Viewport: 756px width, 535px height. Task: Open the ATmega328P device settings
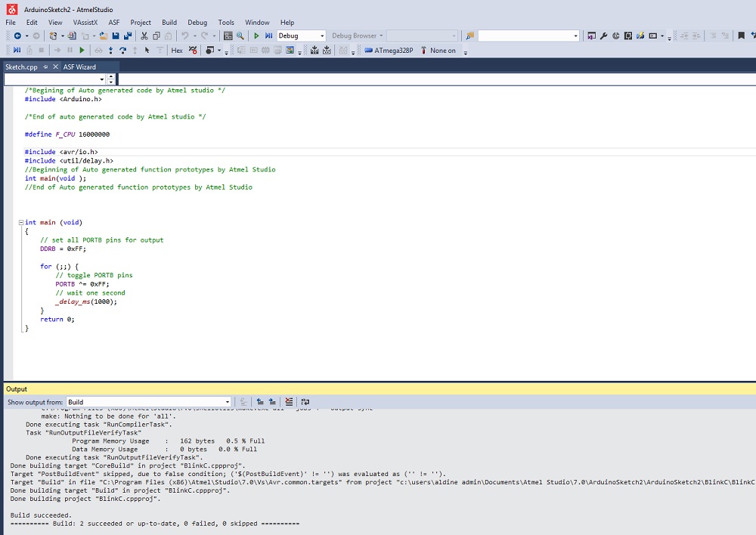pos(389,50)
